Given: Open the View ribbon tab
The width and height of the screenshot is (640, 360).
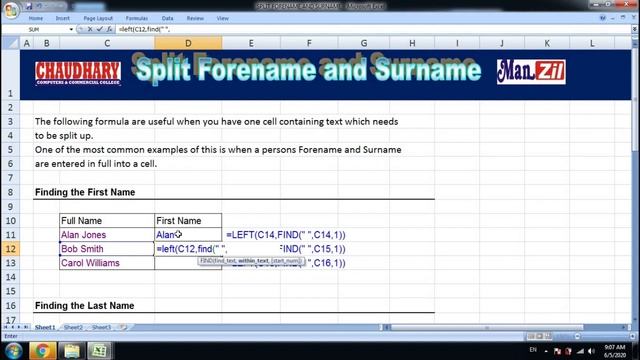Looking at the screenshot, I should (222, 18).
